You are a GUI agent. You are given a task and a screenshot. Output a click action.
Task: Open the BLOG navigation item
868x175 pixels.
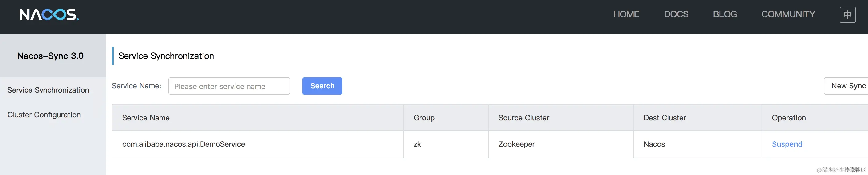coord(725,14)
